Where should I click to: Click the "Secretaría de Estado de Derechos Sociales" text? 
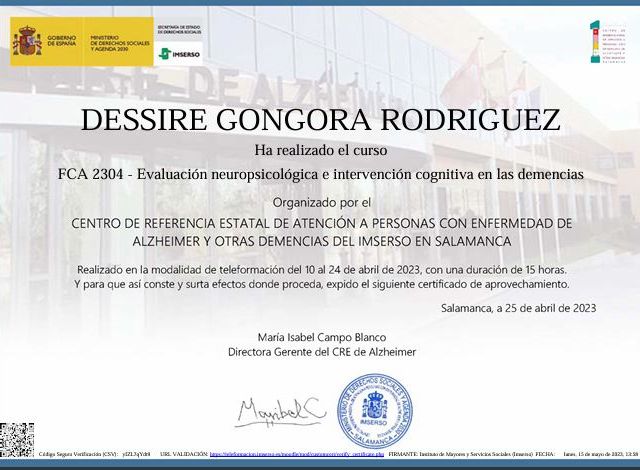(x=180, y=29)
